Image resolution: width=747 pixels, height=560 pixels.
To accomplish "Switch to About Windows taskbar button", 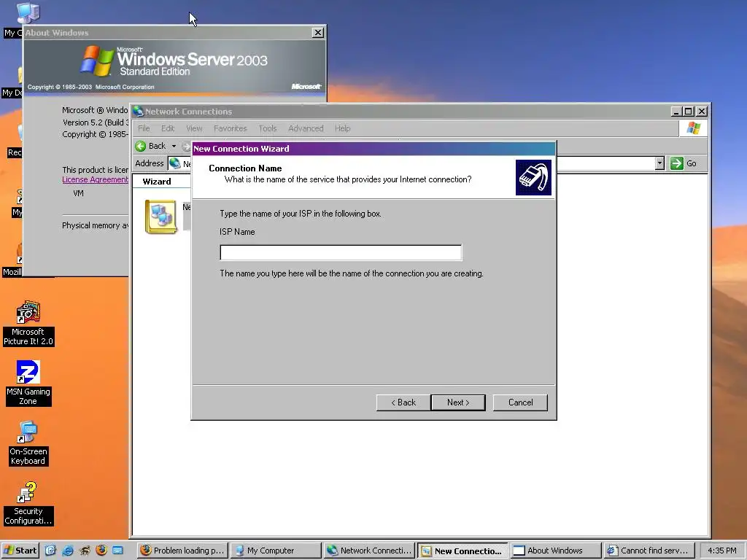I will [555, 551].
